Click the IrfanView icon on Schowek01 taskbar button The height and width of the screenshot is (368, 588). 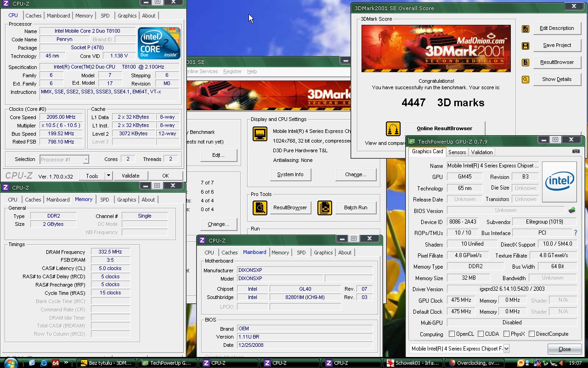390,363
